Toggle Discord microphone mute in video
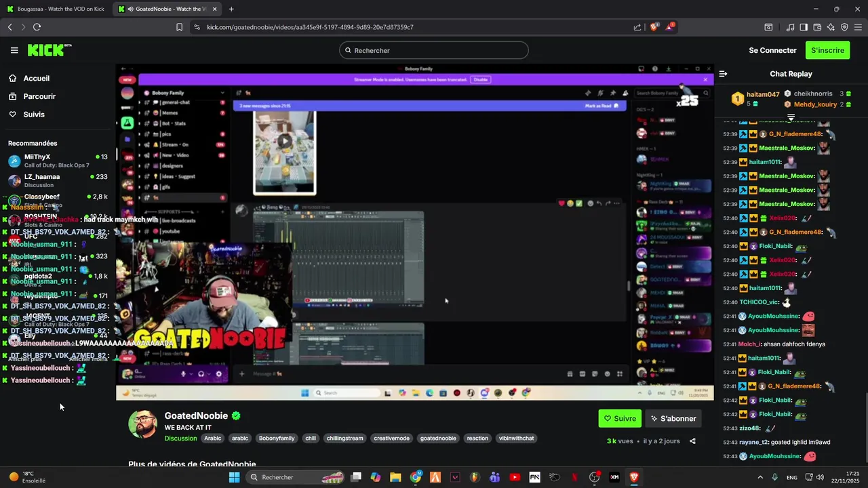Viewport: 868px width, 488px height. coord(184,373)
